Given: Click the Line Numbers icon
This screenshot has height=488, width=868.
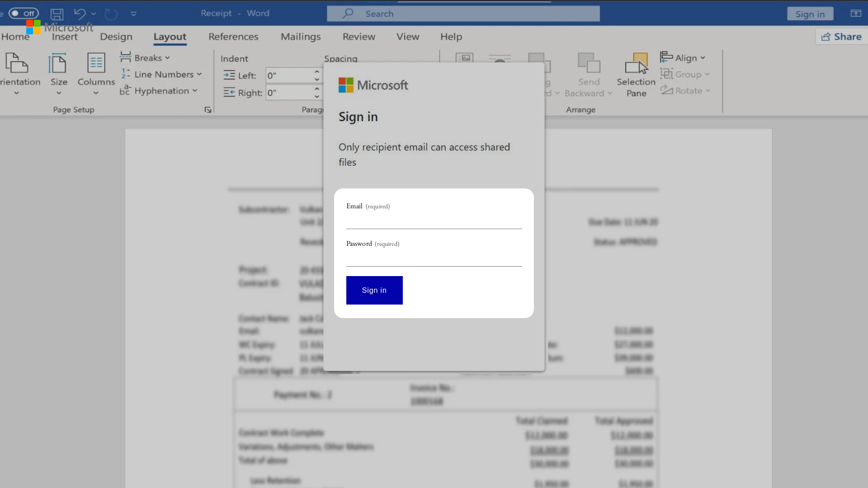Looking at the screenshot, I should coord(125,74).
